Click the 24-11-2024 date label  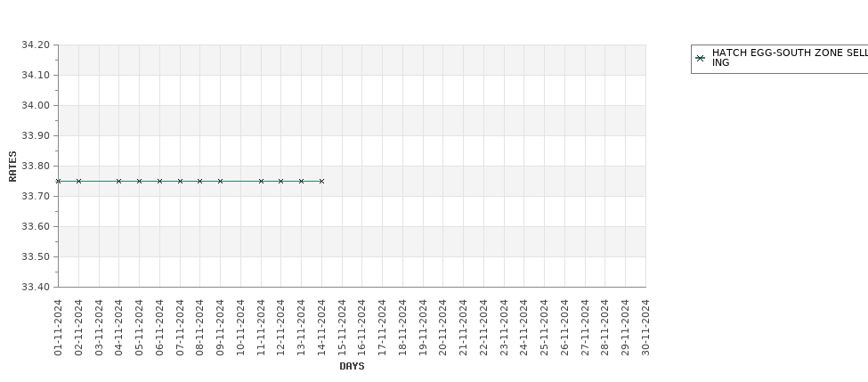[x=523, y=327]
